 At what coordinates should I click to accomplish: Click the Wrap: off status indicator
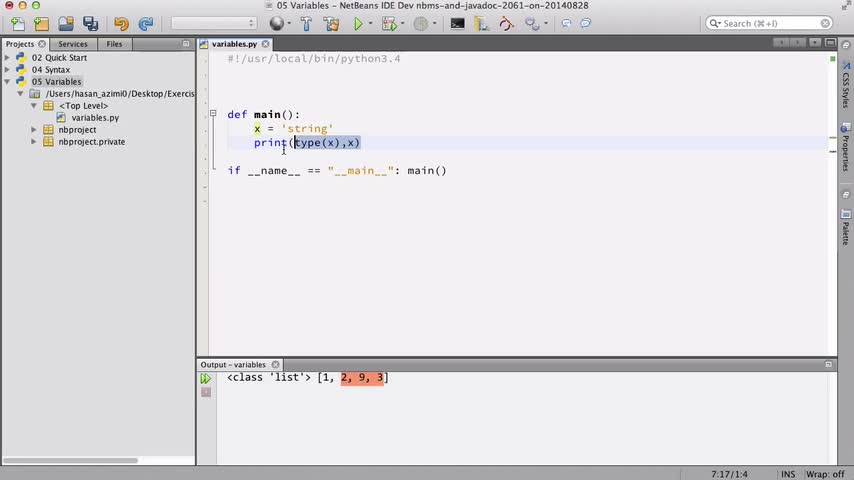pos(825,474)
